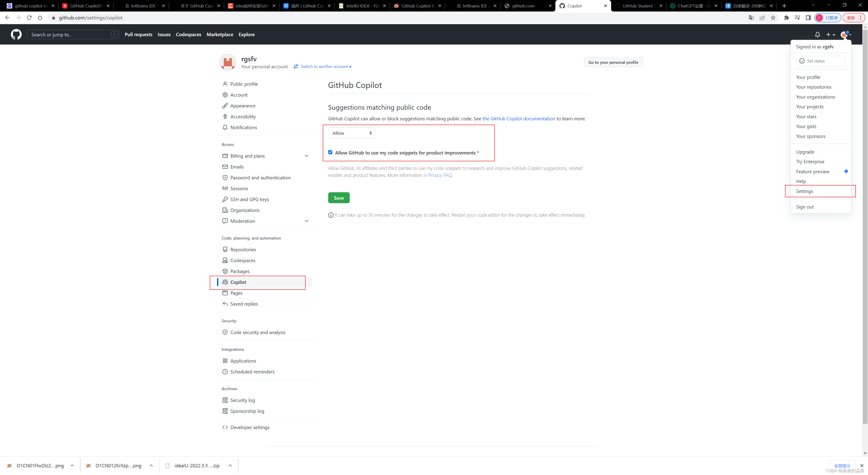This screenshot has width=868, height=475.
Task: Click the green Save button
Action: point(339,197)
